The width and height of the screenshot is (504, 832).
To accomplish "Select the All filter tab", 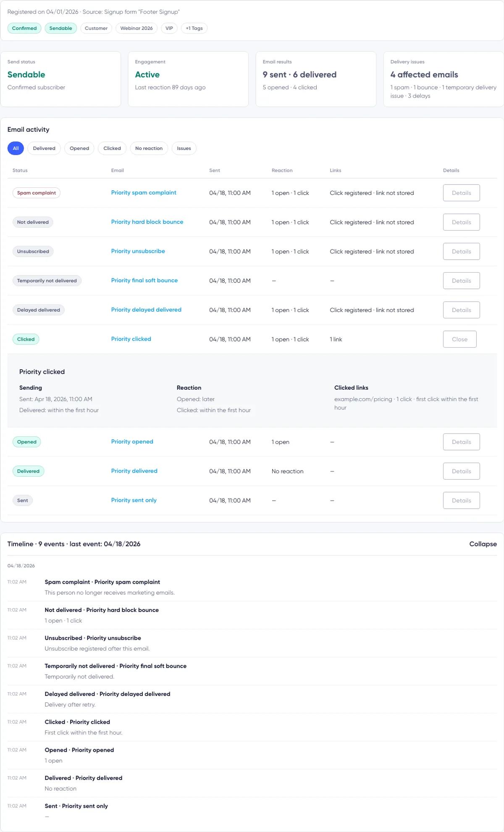I will [16, 148].
